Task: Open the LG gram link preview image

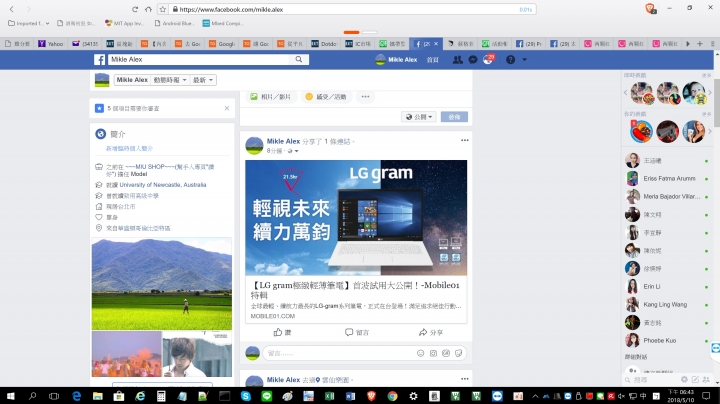Action: point(356,218)
